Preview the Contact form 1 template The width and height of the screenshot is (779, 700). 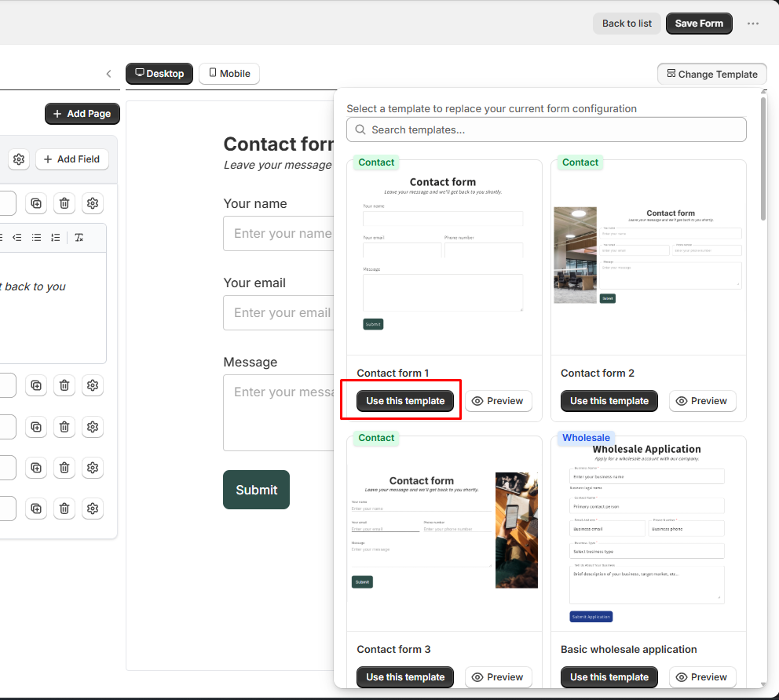coord(499,401)
